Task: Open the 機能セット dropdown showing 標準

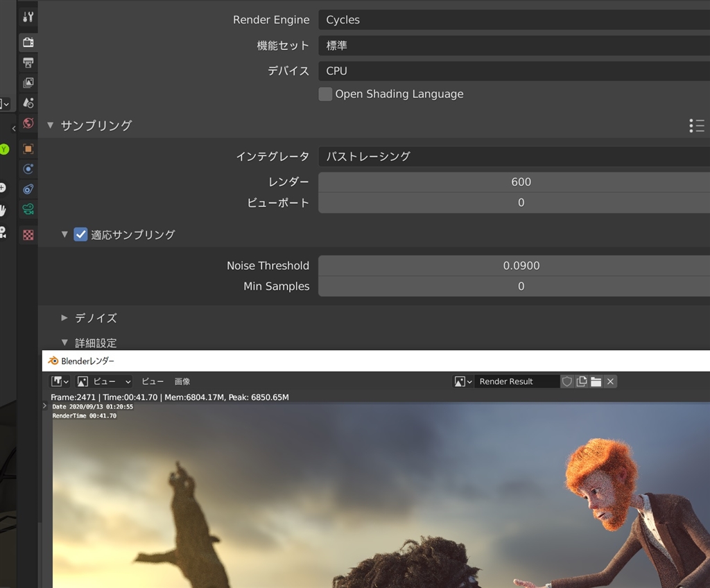Action: click(x=514, y=45)
